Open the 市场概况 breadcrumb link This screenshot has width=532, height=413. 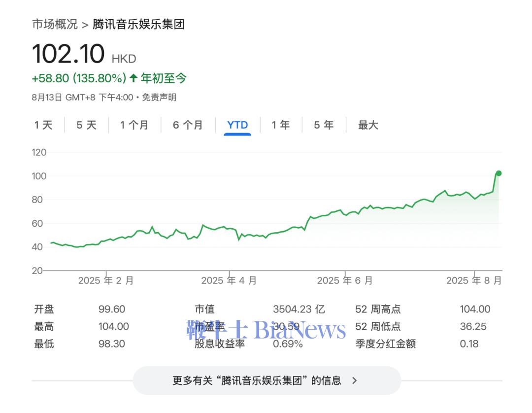coord(55,25)
